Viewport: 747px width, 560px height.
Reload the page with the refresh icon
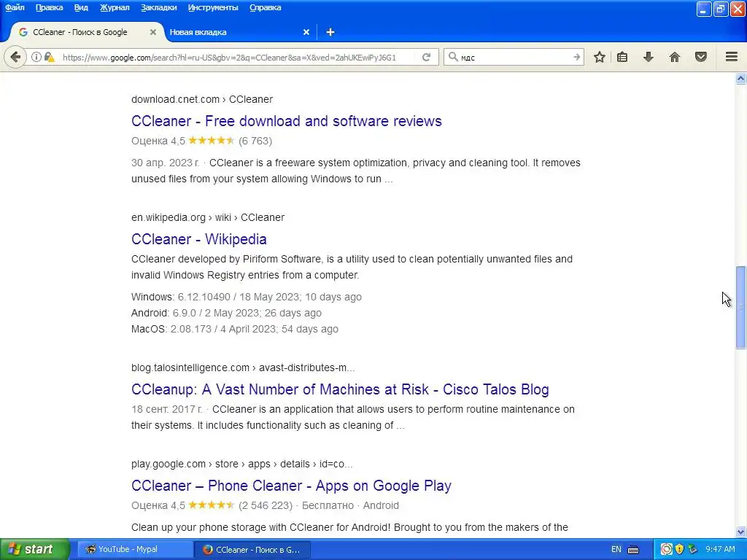point(426,57)
